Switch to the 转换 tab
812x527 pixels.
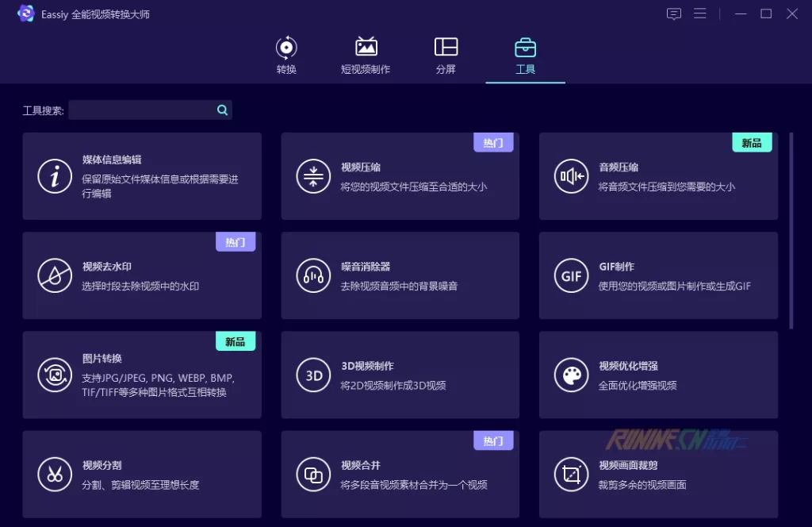click(x=286, y=56)
